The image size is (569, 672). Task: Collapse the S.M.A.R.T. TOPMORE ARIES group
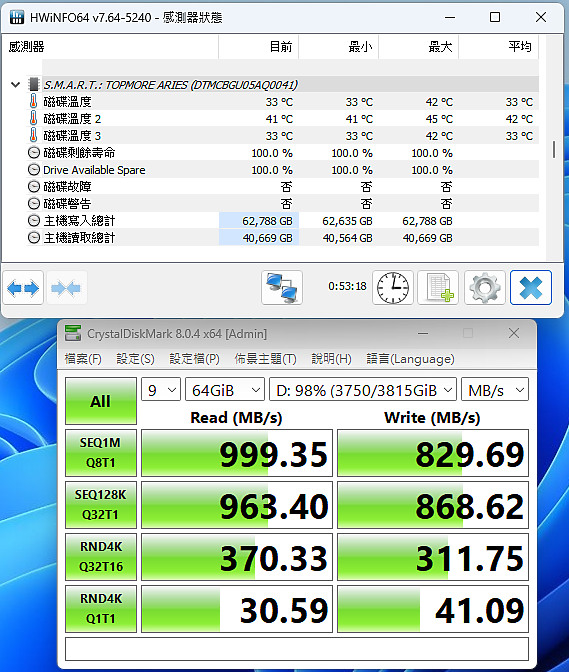15,84
